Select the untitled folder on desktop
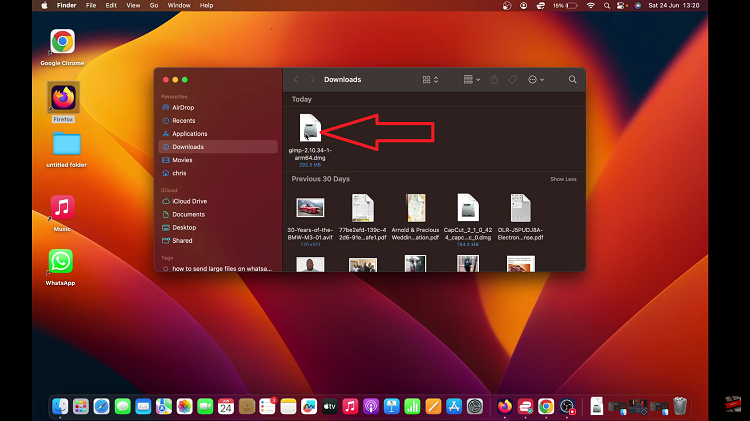 point(66,144)
